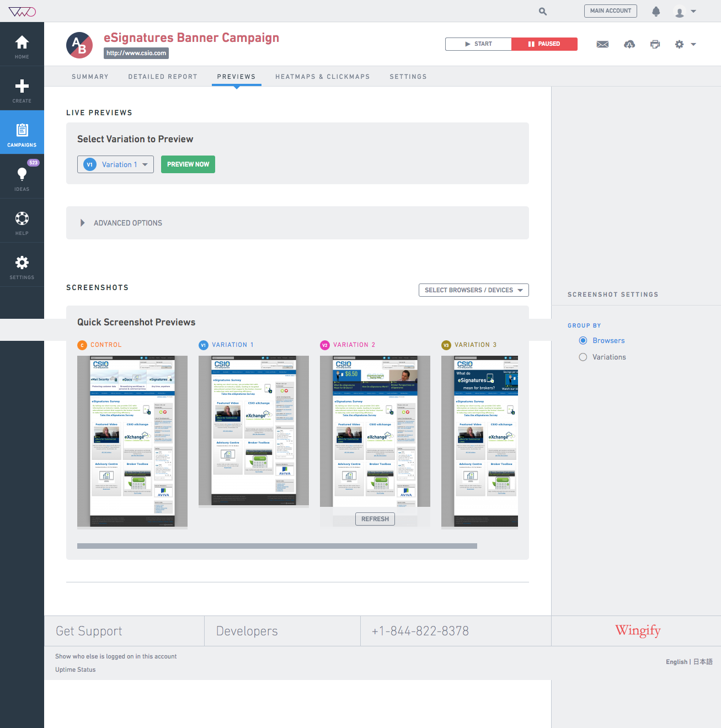Switch to Detailed Report tab

coord(163,77)
